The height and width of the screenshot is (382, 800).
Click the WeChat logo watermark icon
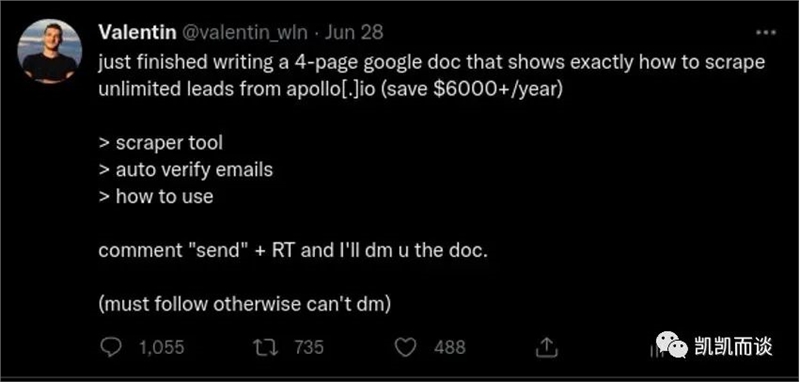(x=671, y=345)
